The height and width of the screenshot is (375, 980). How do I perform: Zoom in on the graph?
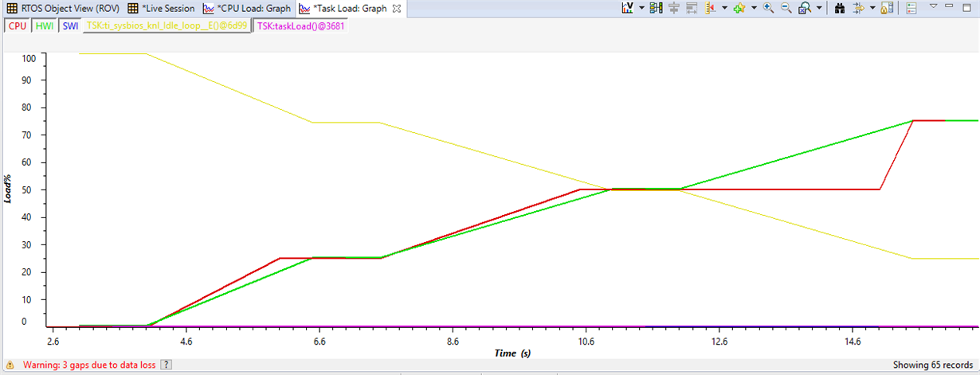click(x=769, y=8)
